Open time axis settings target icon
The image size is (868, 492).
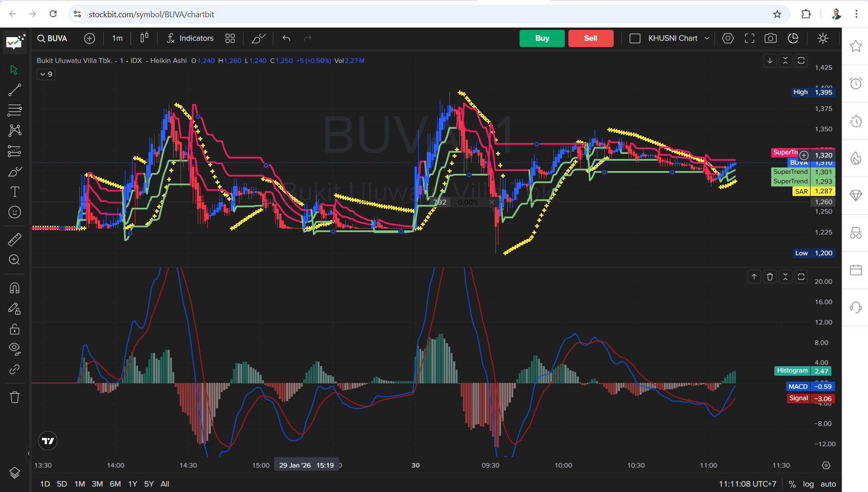tap(826, 465)
